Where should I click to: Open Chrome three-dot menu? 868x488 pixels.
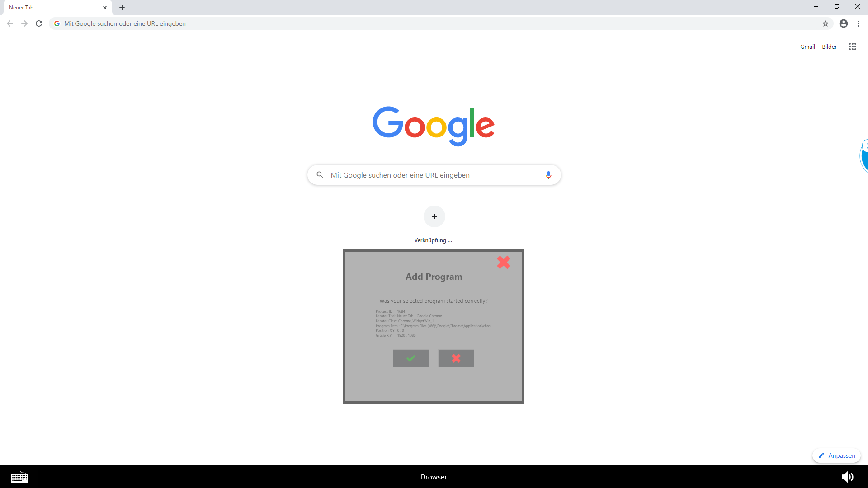(858, 23)
